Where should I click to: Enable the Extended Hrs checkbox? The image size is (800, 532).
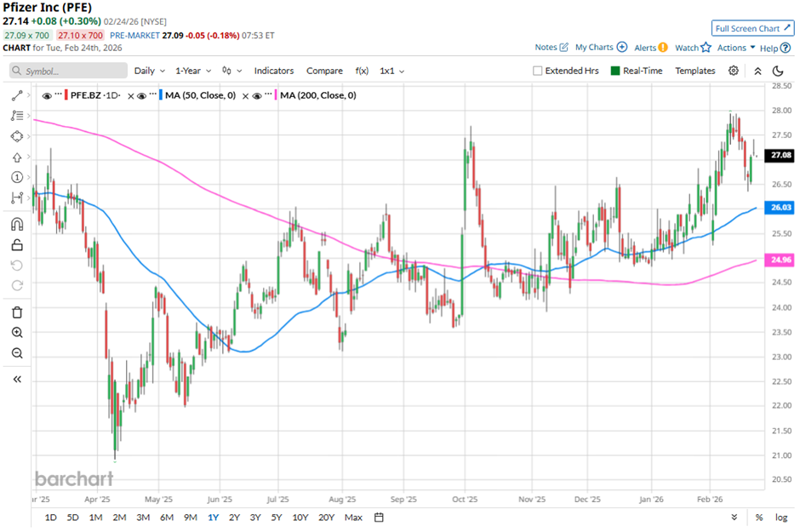[537, 71]
